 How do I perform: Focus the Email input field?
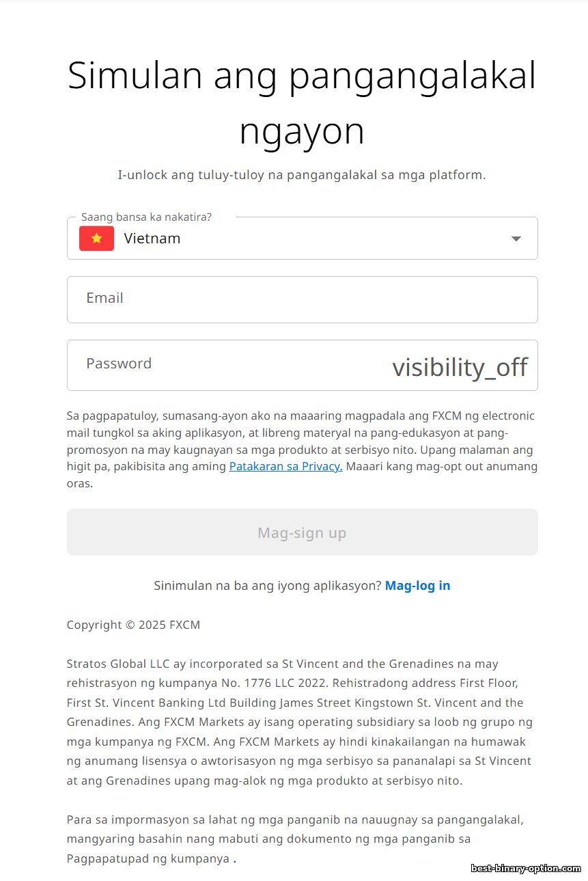click(x=302, y=299)
